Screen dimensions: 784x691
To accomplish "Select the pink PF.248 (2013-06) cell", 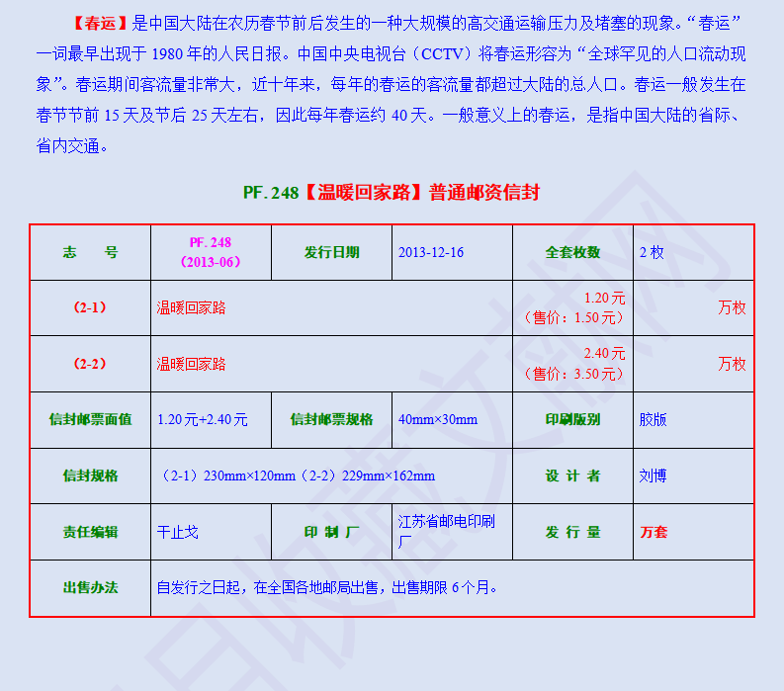I will (x=211, y=252).
